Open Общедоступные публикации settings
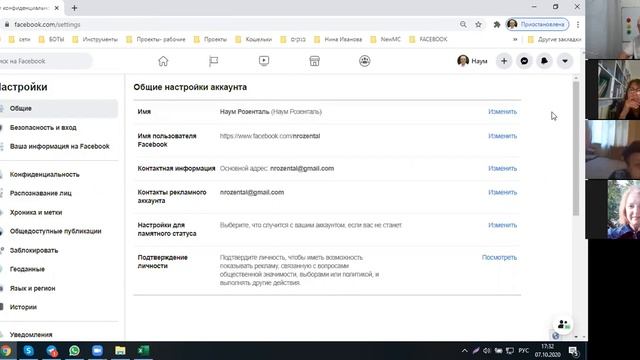The image size is (640, 360). pyautogui.click(x=56, y=231)
